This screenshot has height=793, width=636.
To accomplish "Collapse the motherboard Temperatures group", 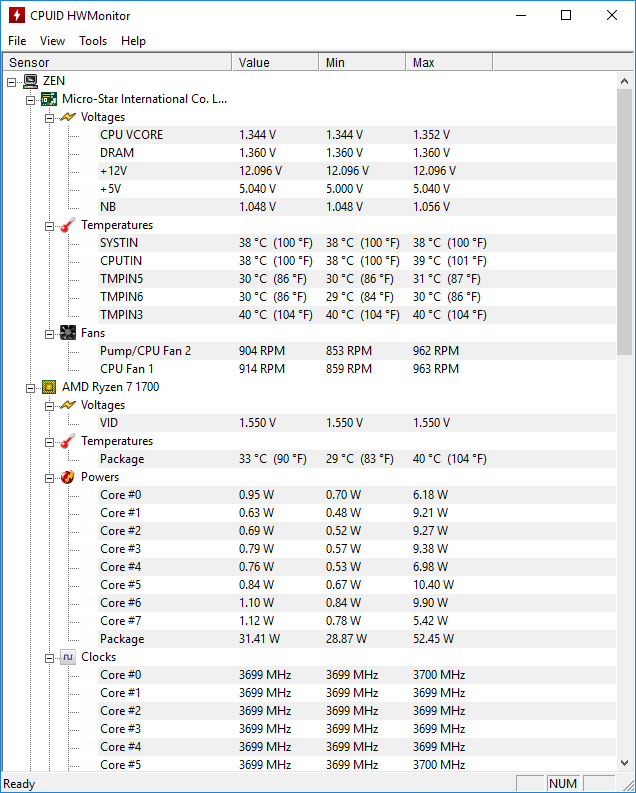I will (49, 226).
